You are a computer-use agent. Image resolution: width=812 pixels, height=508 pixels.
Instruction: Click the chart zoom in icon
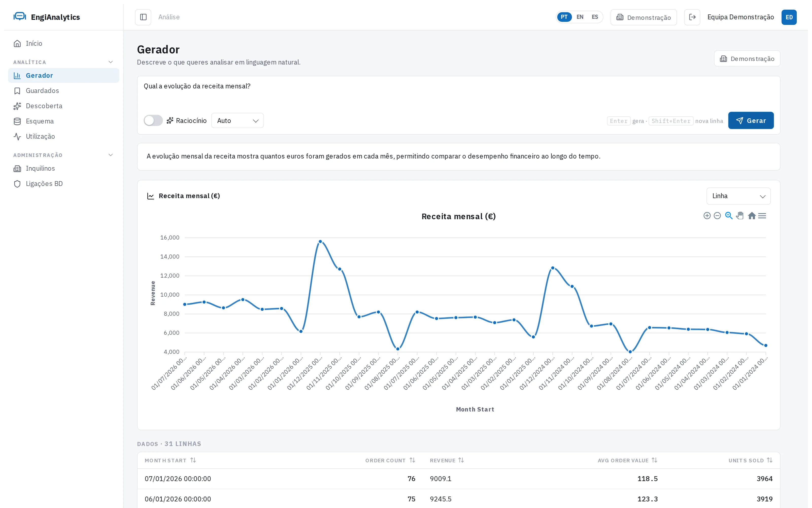click(707, 216)
